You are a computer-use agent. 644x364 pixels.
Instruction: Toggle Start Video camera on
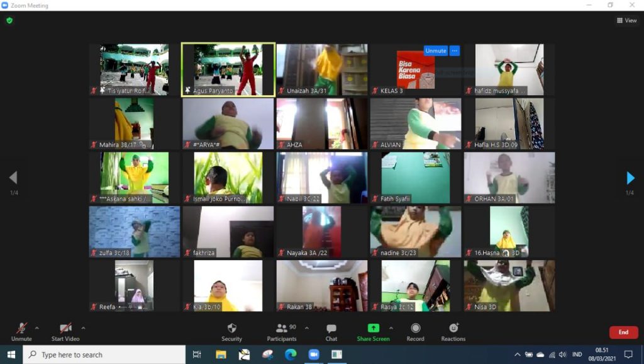click(65, 332)
